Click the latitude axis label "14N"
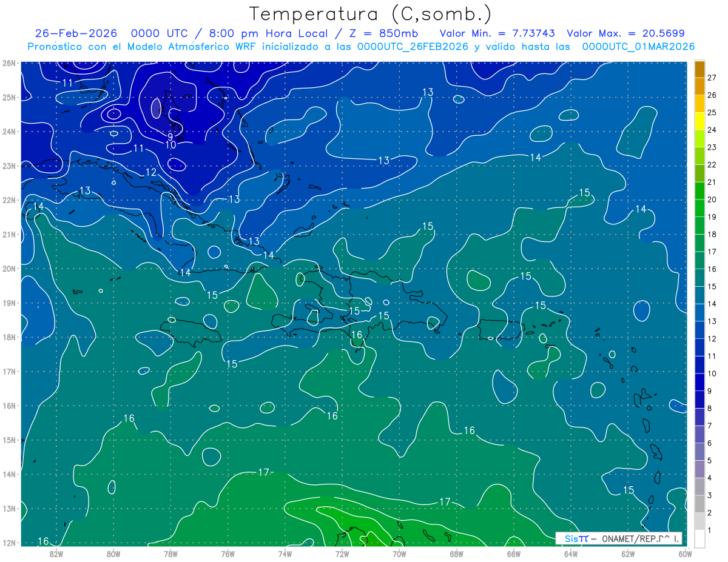The image size is (728, 562). (8, 475)
